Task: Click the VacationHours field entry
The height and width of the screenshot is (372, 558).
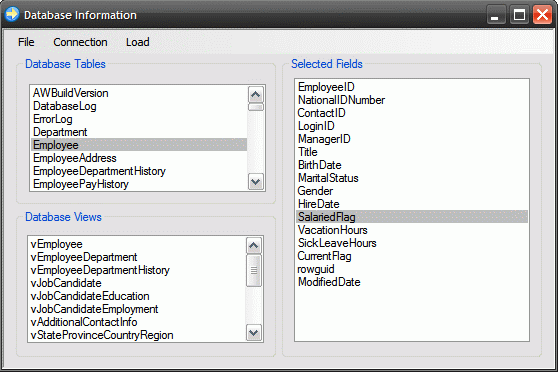Action: (412, 230)
